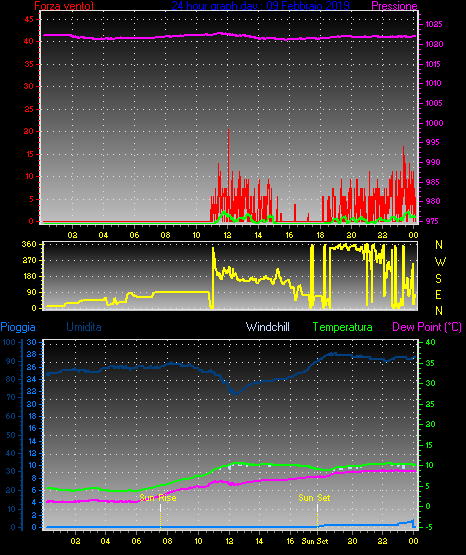Click the 'Sun Set' label inside the graph area
The image size is (466, 555).
point(314,498)
